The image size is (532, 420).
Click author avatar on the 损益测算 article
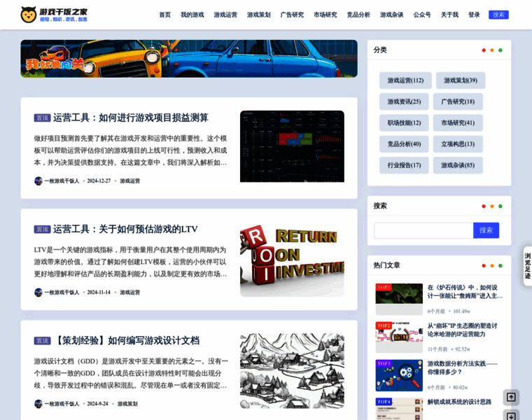coord(38,181)
